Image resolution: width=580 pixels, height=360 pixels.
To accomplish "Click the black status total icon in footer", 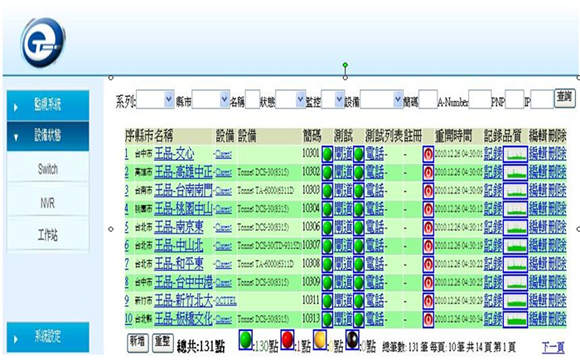I will tap(352, 339).
